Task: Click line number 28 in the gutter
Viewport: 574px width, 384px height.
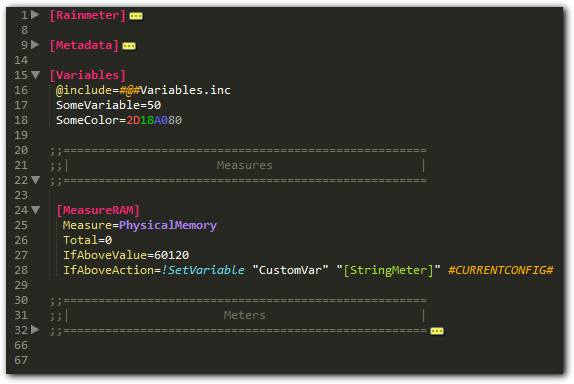Action: [x=21, y=271]
